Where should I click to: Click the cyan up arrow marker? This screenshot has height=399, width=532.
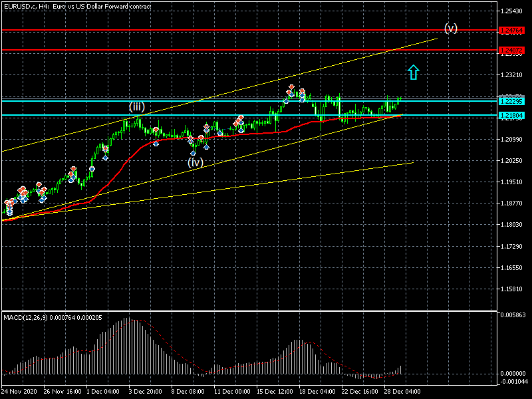[x=414, y=72]
